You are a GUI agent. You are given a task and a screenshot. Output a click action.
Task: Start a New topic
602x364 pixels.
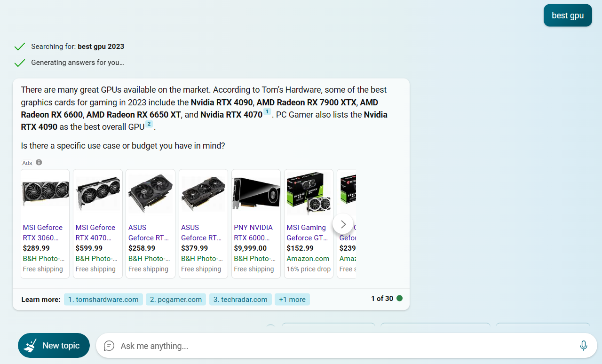click(x=54, y=346)
